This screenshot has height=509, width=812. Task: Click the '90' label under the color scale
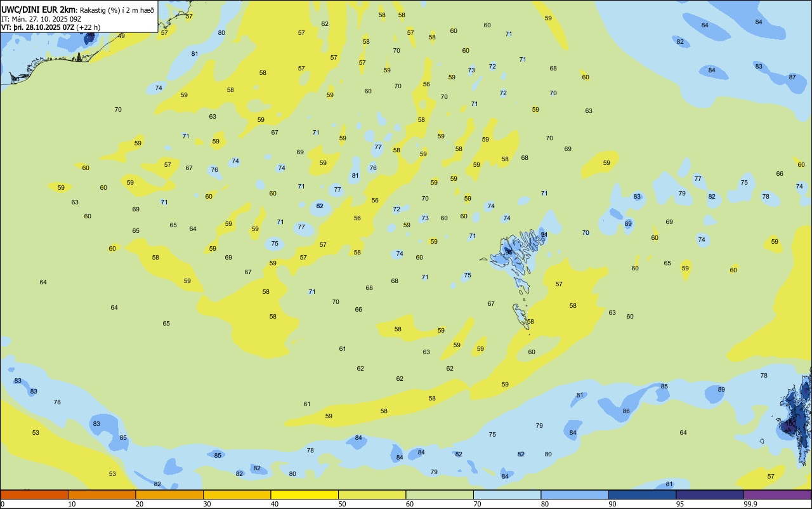tap(612, 504)
